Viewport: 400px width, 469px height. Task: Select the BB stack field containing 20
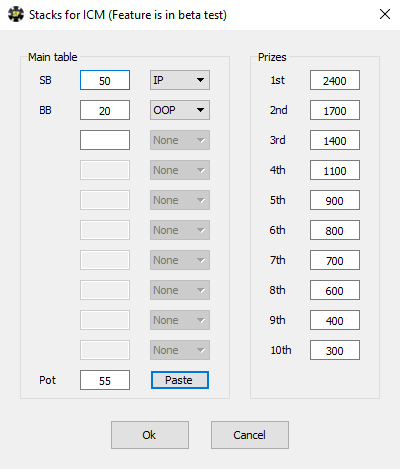[x=105, y=110]
